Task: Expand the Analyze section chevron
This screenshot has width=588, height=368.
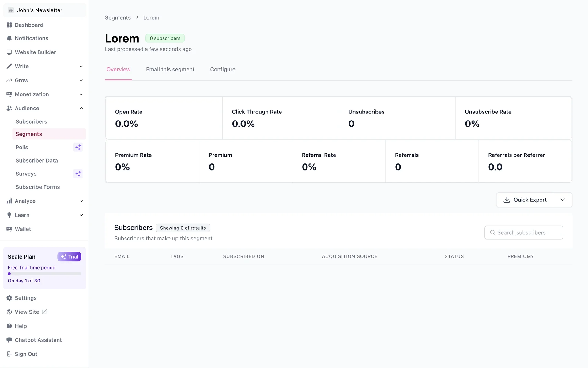Action: coord(81,201)
